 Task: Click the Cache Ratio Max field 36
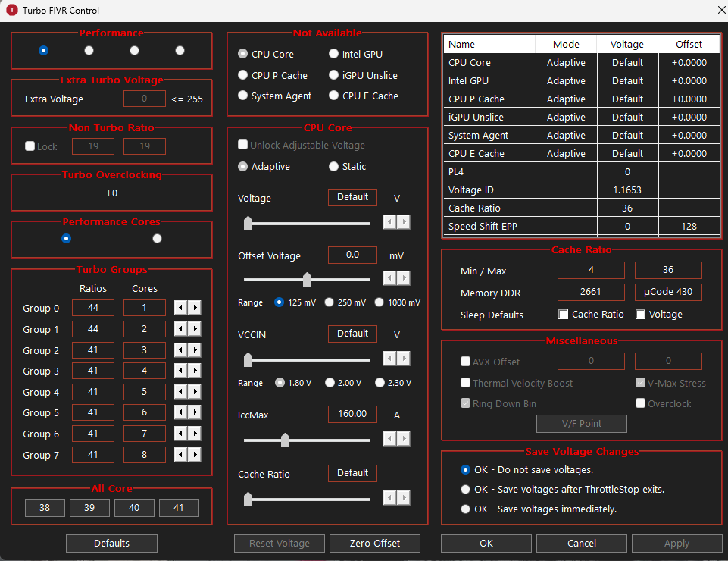(x=668, y=270)
